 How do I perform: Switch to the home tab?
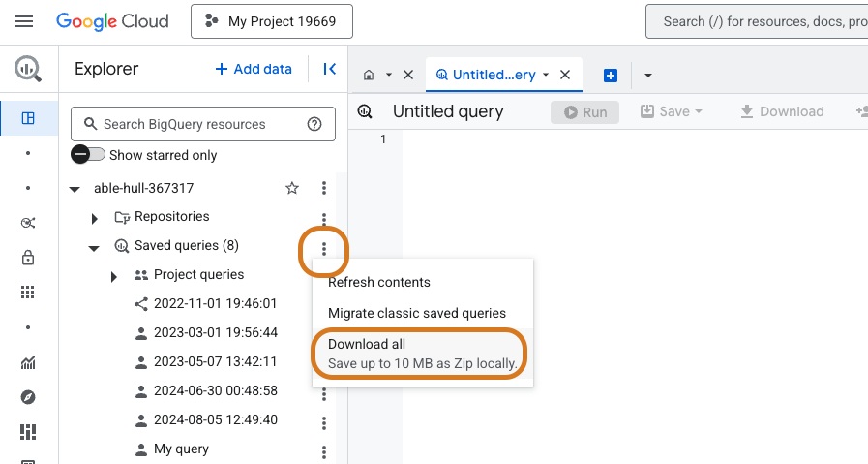tap(369, 75)
